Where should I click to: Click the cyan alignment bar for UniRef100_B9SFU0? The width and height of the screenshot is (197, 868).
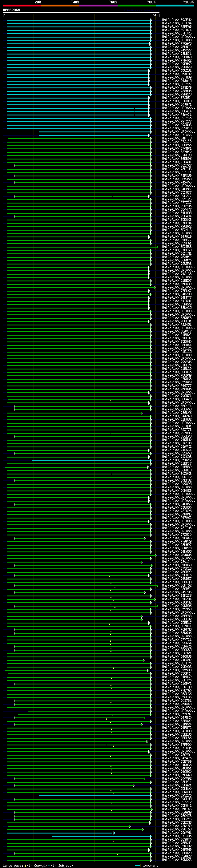79,20
